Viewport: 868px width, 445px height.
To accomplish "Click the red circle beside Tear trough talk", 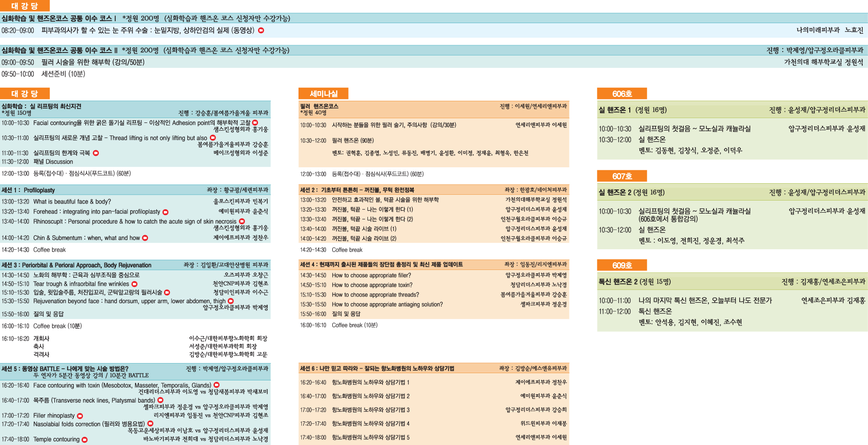I will [x=135, y=284].
